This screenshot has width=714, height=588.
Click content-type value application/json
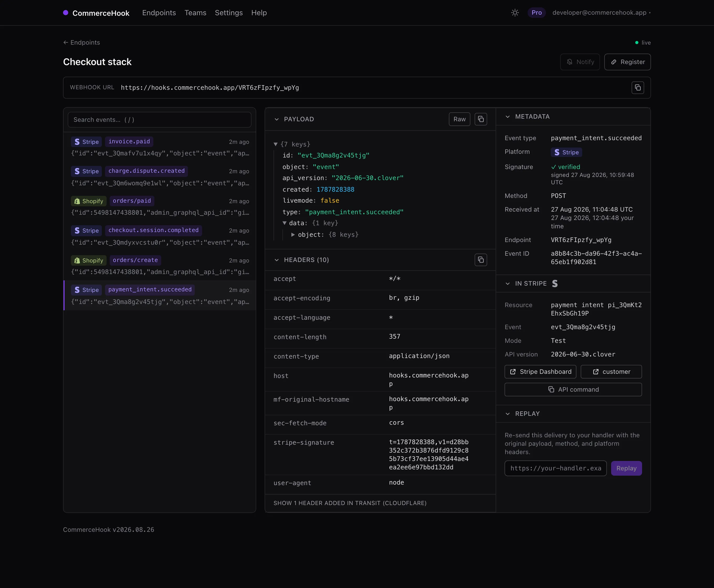pyautogui.click(x=419, y=356)
